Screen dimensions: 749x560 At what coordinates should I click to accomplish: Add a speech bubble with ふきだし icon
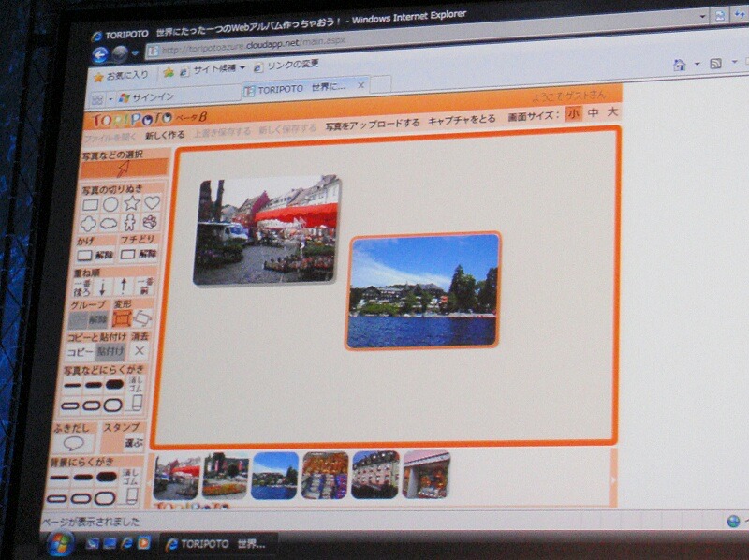tap(74, 444)
